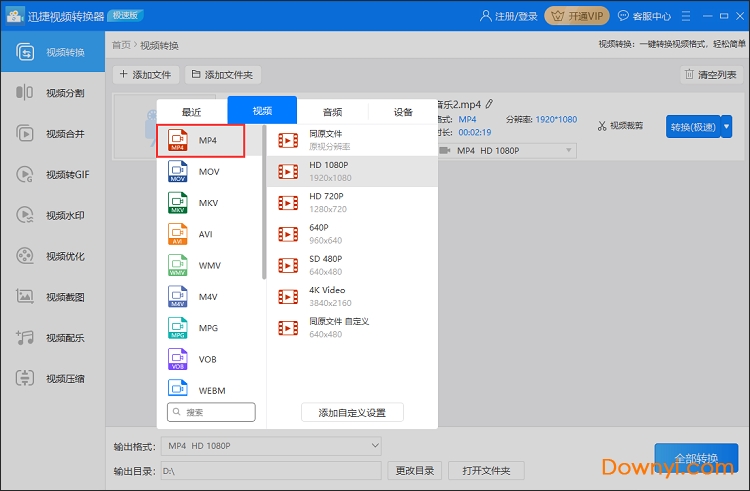The image size is (750, 491).
Task: Select the M4V format icon
Action: (x=177, y=296)
